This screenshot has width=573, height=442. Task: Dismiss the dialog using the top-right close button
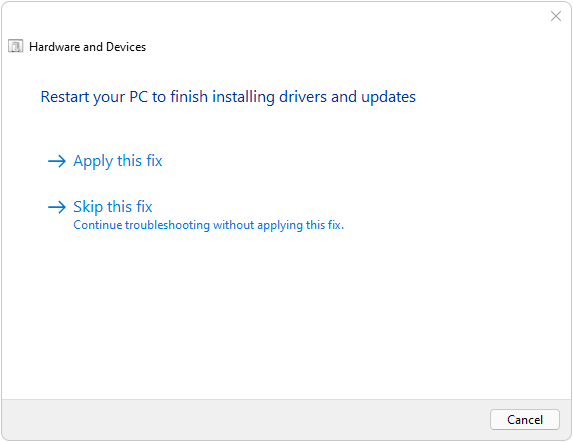click(556, 16)
